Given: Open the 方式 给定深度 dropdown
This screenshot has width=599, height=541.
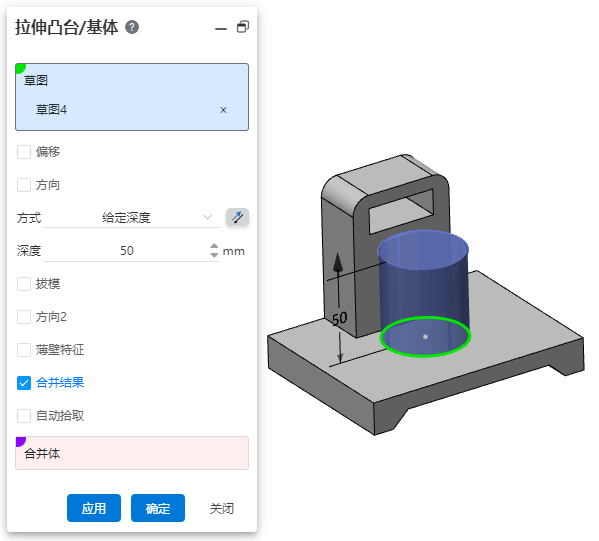Looking at the screenshot, I should click(131, 218).
